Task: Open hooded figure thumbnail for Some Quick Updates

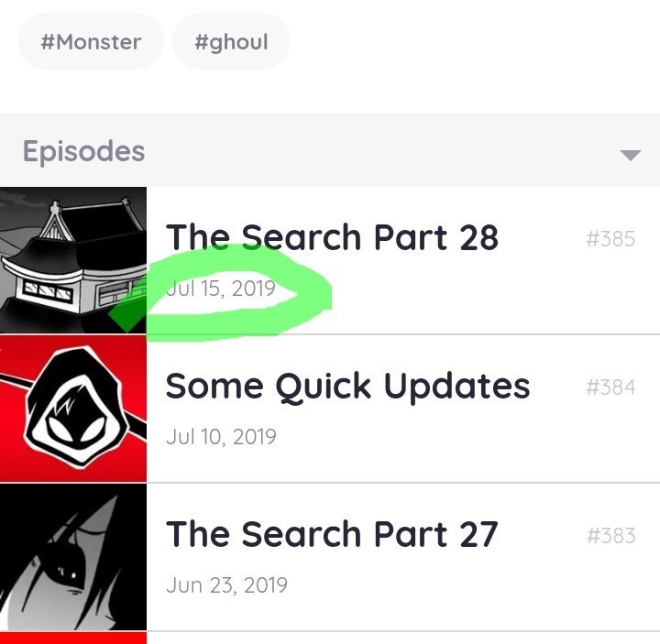Action: (73, 409)
